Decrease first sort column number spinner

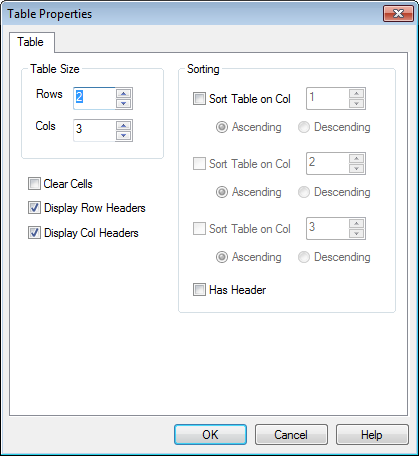click(356, 104)
